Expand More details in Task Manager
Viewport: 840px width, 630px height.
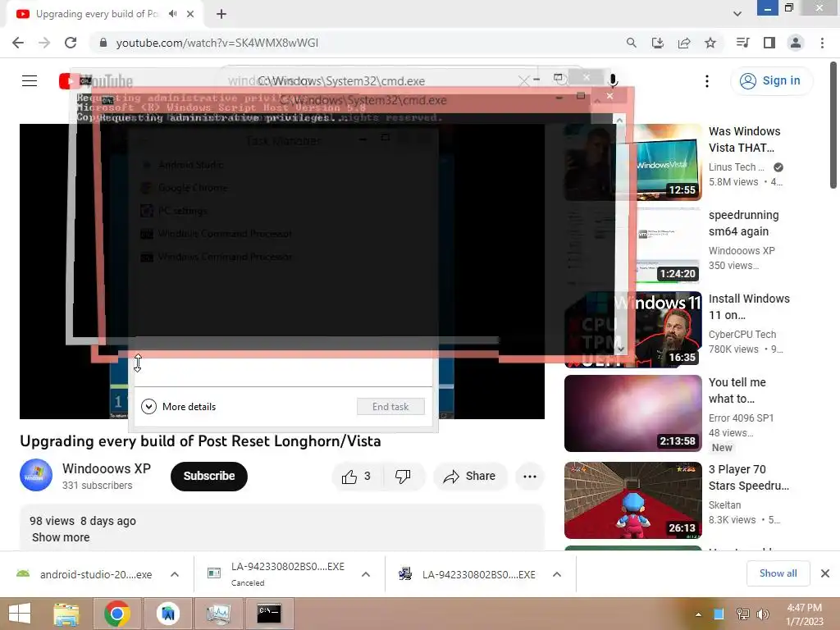[178, 407]
